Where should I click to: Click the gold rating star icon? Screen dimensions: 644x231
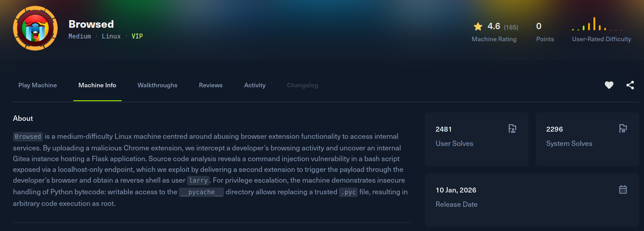point(478,26)
